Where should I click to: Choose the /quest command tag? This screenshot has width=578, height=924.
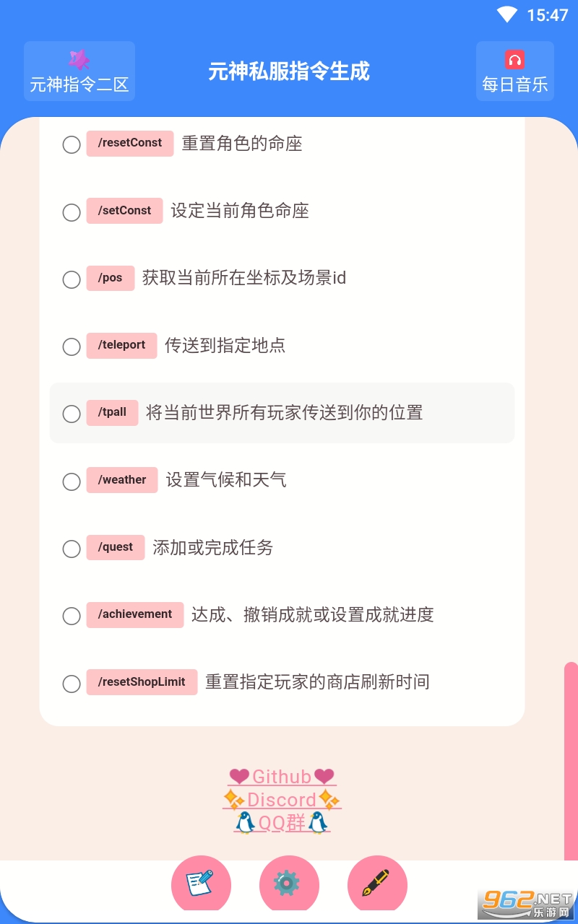116,547
